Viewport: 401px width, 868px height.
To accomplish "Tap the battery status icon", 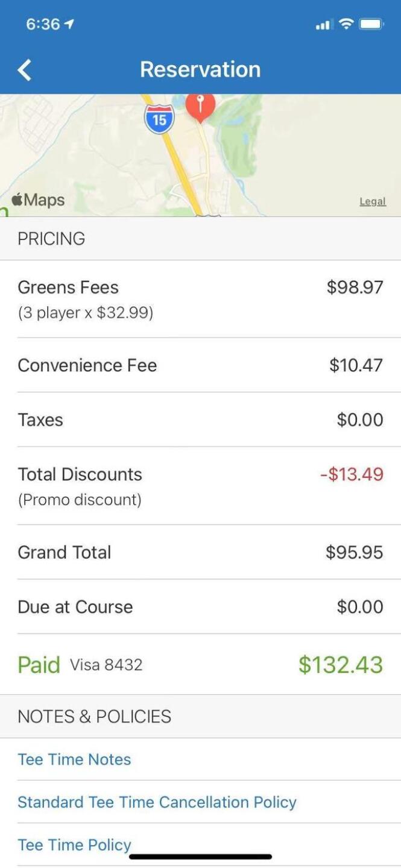I will tap(371, 24).
